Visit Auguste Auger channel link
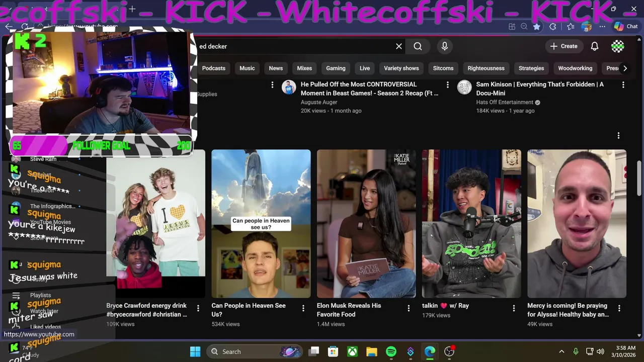Image resolution: width=644 pixels, height=362 pixels. pyautogui.click(x=319, y=102)
